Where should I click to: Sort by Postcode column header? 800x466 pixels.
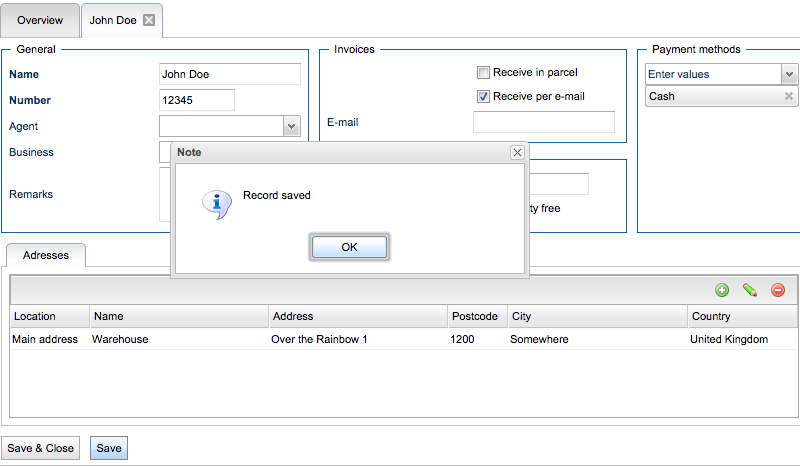coord(477,316)
